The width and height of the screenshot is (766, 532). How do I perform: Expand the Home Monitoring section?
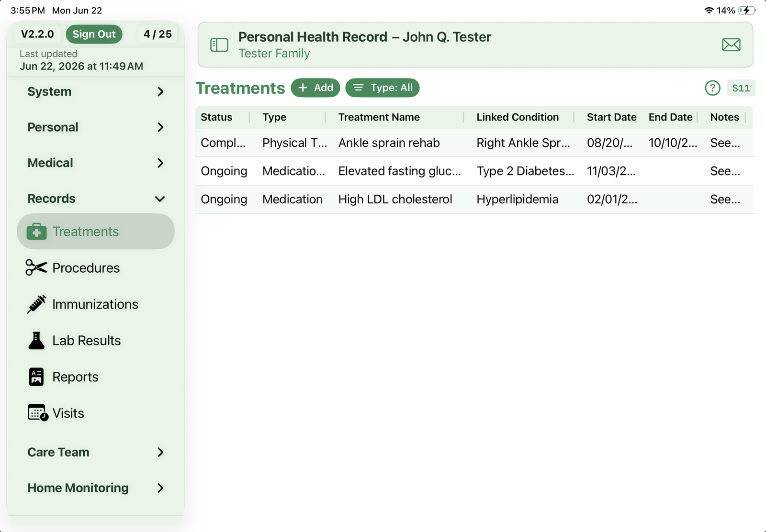[96, 488]
